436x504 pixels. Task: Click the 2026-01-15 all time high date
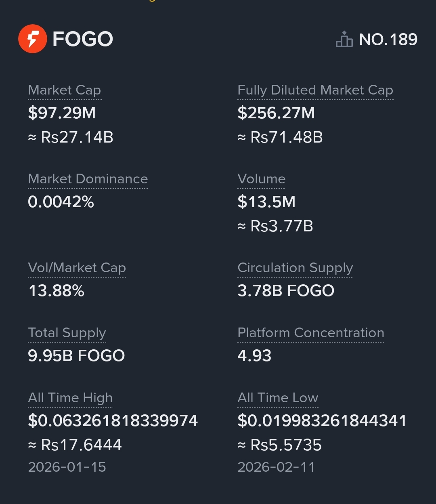coord(67,467)
